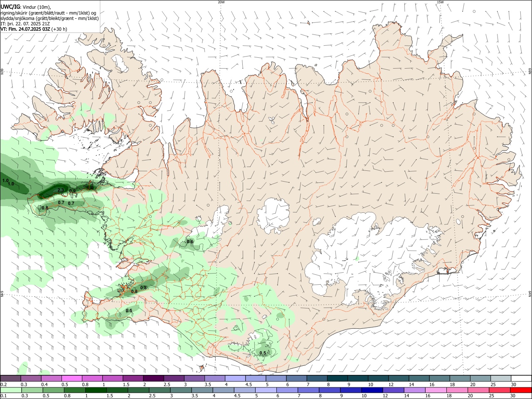Select the 0.9 precipitation value on the map
The height and width of the screenshot is (399, 532).
tap(72, 191)
